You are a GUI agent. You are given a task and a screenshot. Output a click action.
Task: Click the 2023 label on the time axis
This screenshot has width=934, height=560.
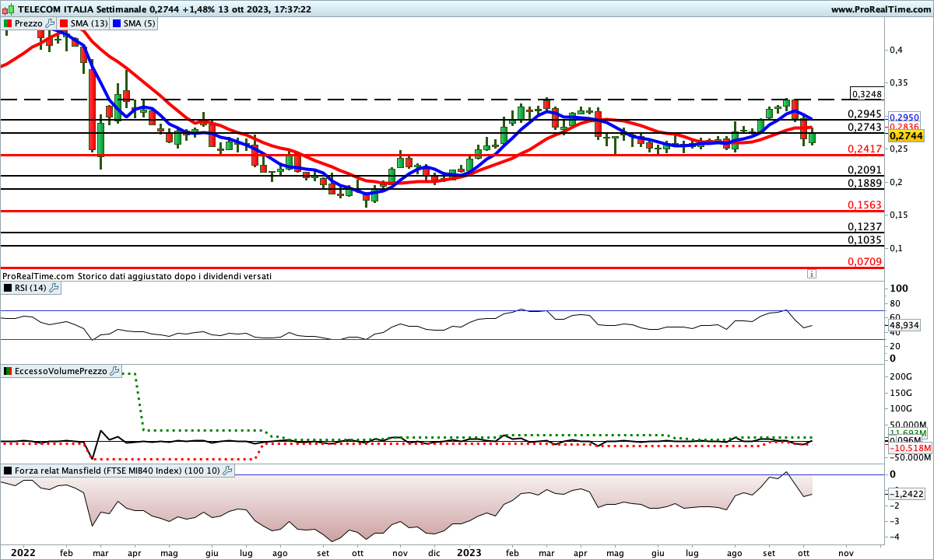click(470, 553)
